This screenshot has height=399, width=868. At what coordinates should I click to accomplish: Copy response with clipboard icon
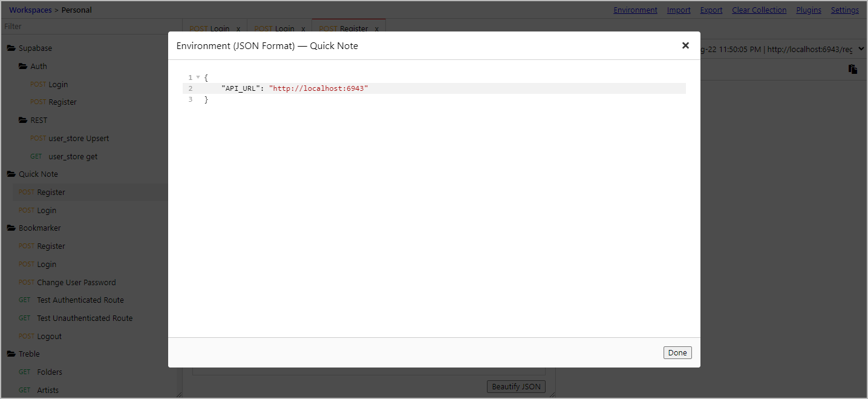point(853,69)
